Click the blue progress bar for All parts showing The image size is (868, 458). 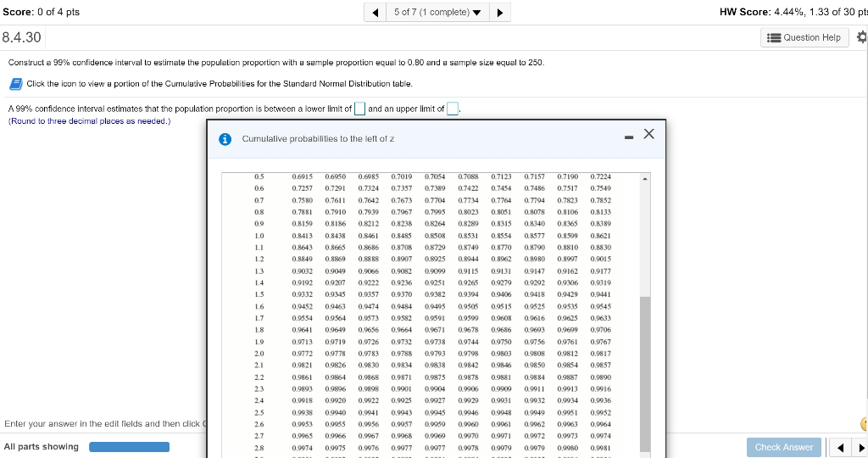pyautogui.click(x=130, y=447)
